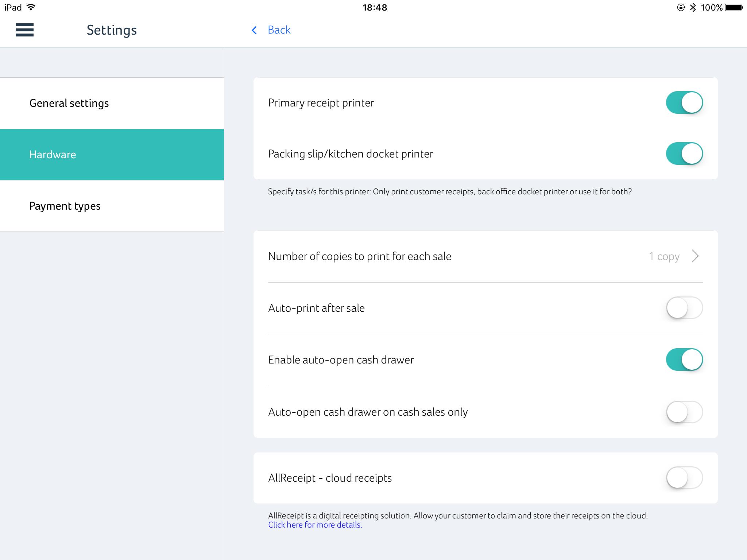The image size is (747, 560).
Task: Enable Auto-print after sale
Action: coord(684,308)
